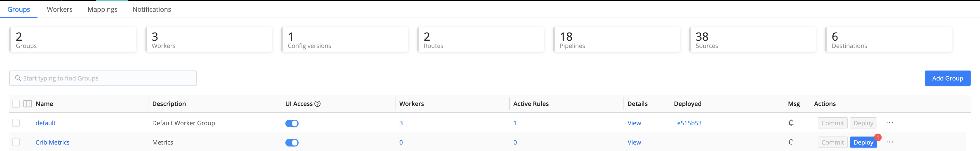980x151 pixels.
Task: Select the default group row checkbox
Action: click(x=16, y=123)
